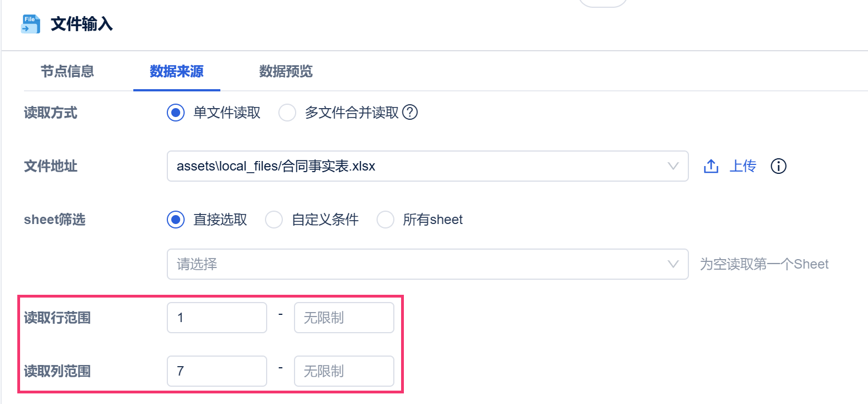Select the 数据来源 tab
The height and width of the screenshot is (404, 868).
pos(176,71)
